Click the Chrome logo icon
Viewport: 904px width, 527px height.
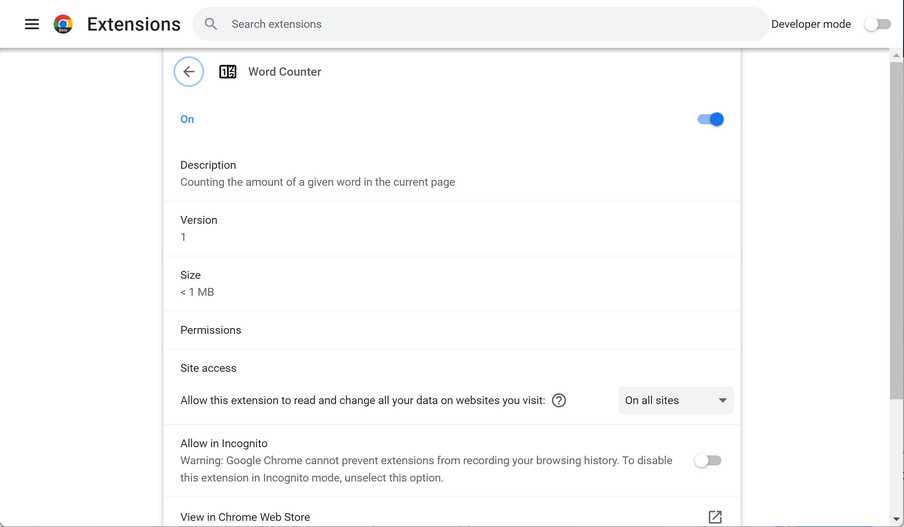[x=63, y=24]
